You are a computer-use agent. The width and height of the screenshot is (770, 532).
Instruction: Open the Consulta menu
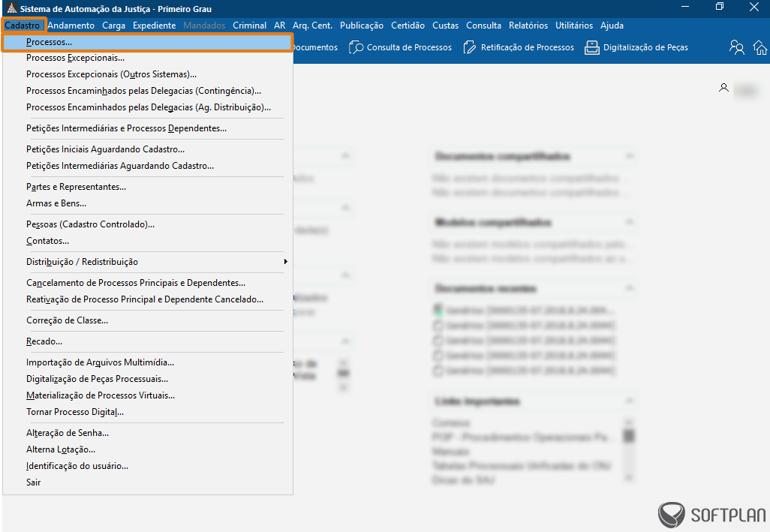(484, 26)
